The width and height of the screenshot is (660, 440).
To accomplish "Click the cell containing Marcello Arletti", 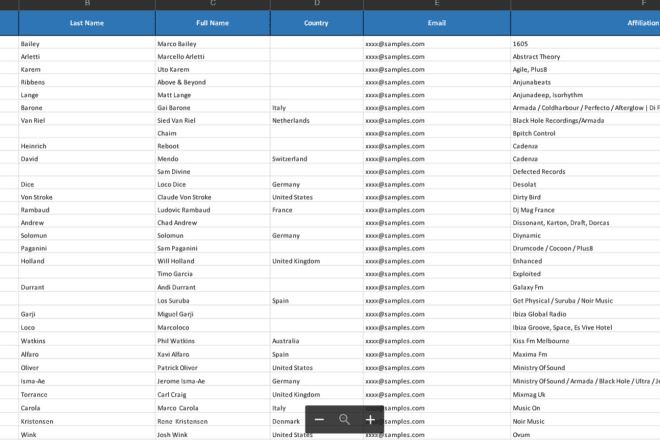I will (213, 56).
